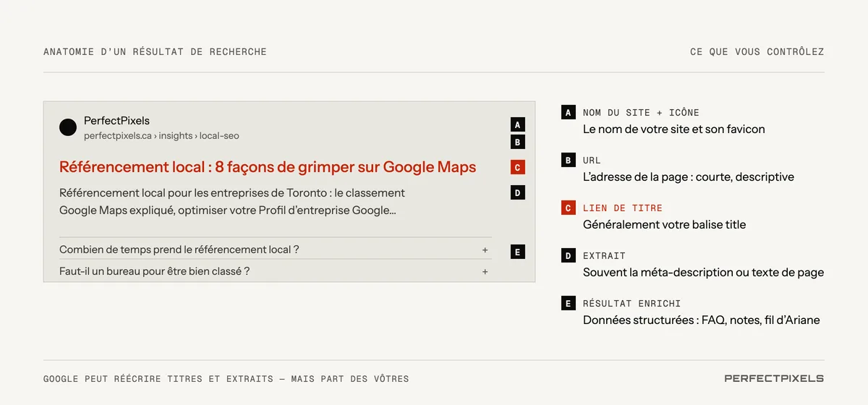868x405 pixels.
Task: Click 'Le nom de votre site et son favicon'
Action: (674, 129)
